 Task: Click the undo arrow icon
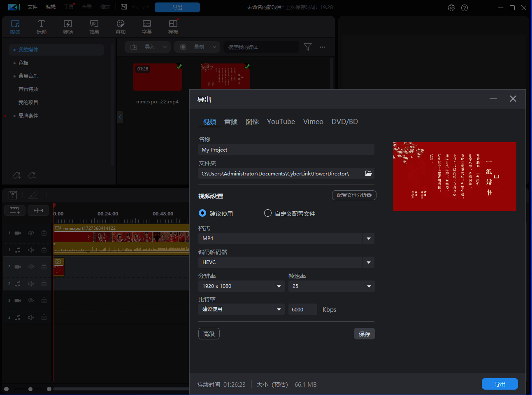135,7
